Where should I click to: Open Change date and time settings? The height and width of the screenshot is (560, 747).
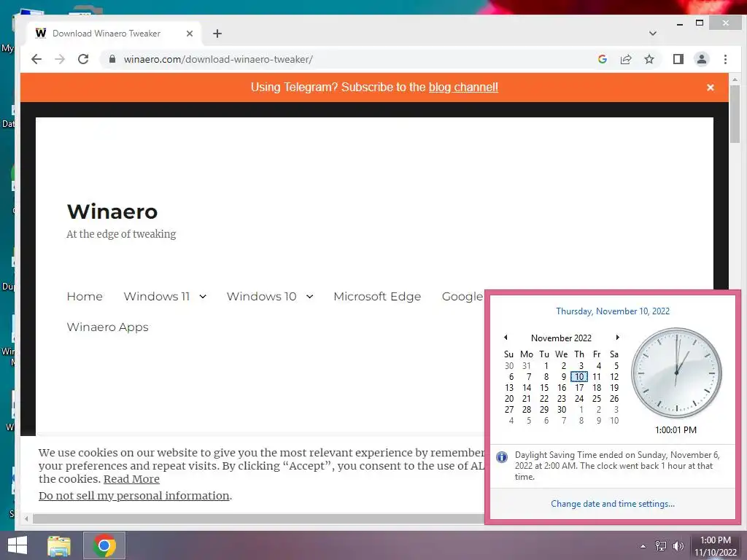(x=613, y=504)
